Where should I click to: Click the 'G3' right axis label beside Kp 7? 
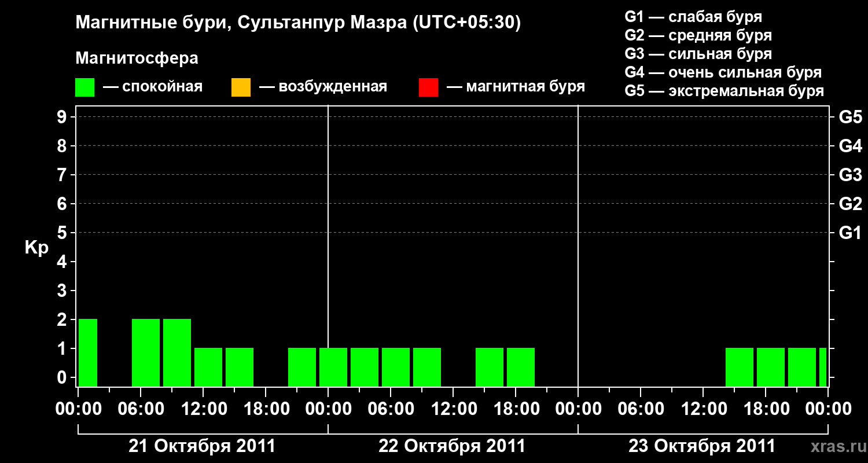tap(850, 175)
